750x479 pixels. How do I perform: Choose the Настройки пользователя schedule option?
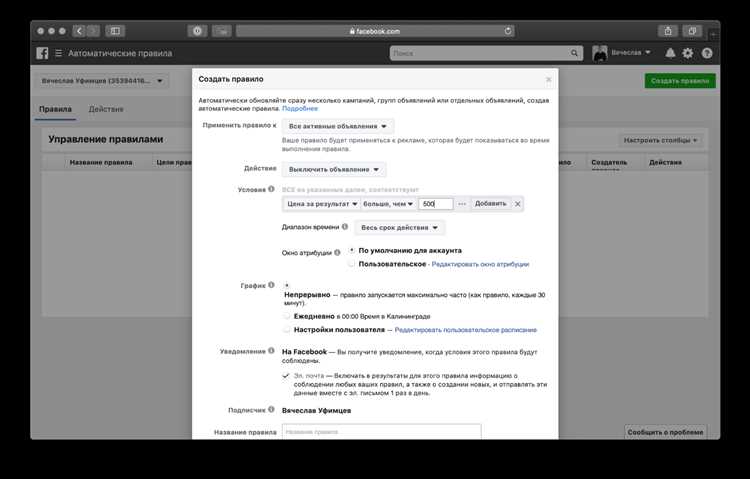287,330
